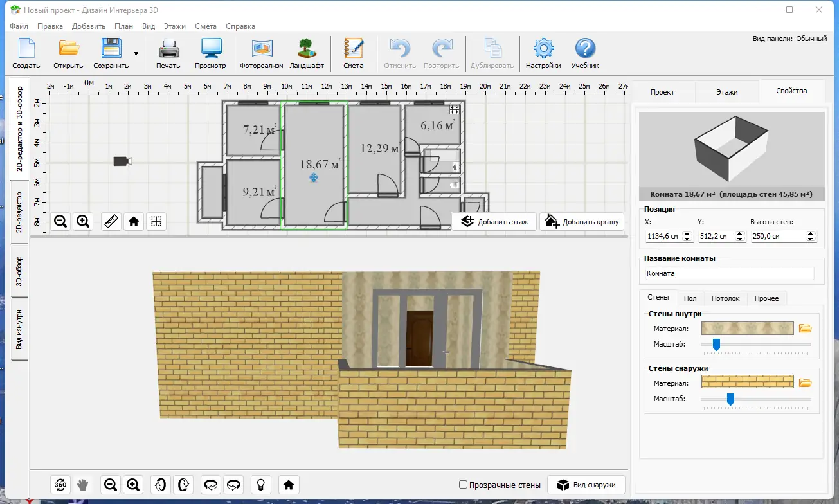Image resolution: width=839 pixels, height=504 pixels.
Task: Select the ruler measurement tool in 2D editor
Action: (x=111, y=221)
